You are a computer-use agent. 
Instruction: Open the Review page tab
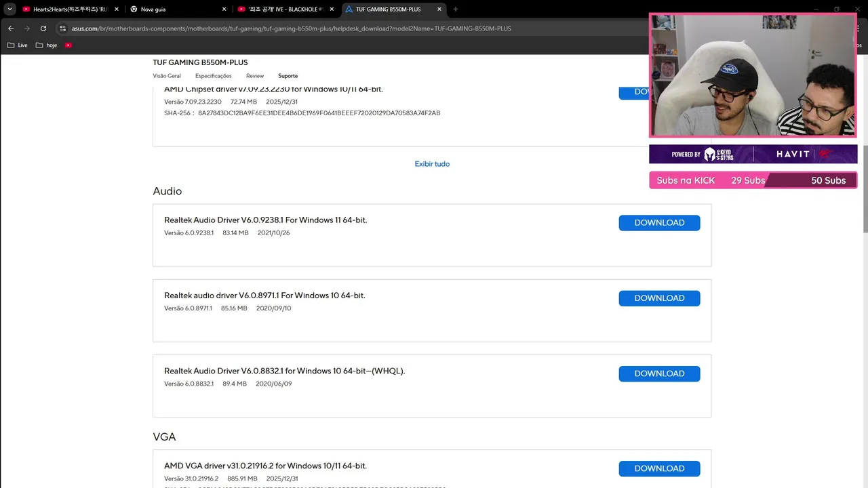click(255, 76)
